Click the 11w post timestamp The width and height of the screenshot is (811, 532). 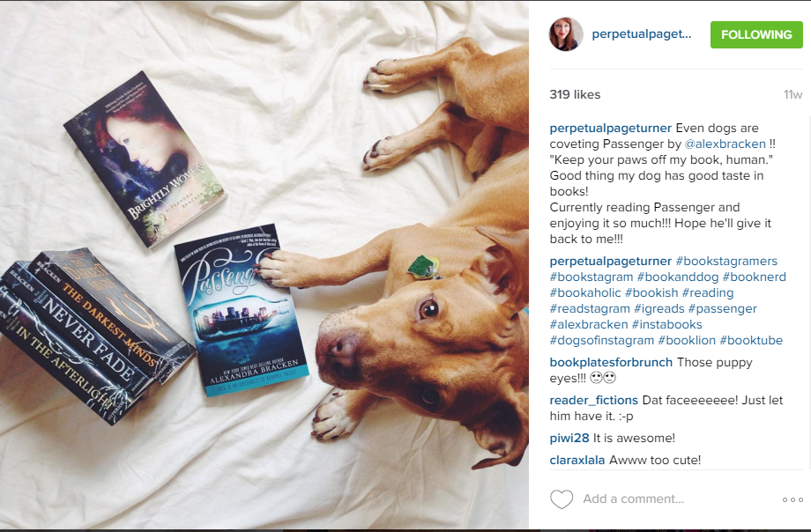pos(792,94)
